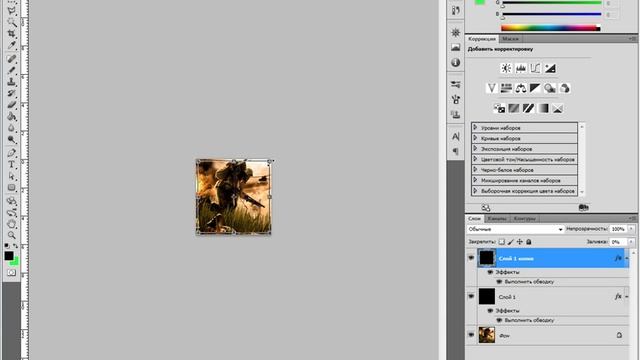Open the Paragraph panel icon
This screenshot has height=360, width=640.
point(456,151)
